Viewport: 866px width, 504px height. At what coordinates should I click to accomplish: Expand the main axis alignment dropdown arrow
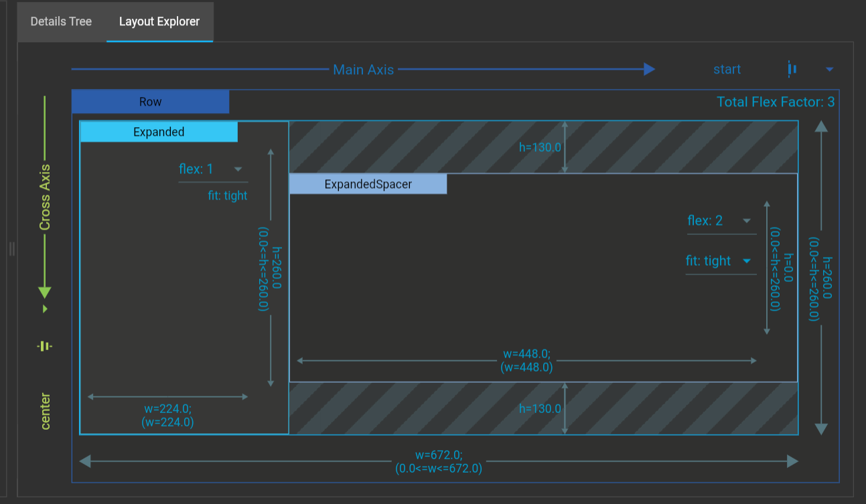(830, 69)
